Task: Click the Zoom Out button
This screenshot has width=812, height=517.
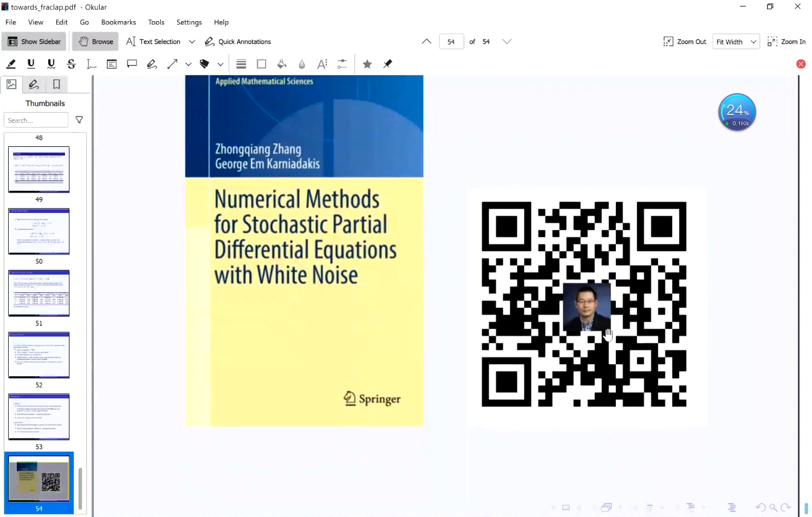Action: [x=685, y=42]
